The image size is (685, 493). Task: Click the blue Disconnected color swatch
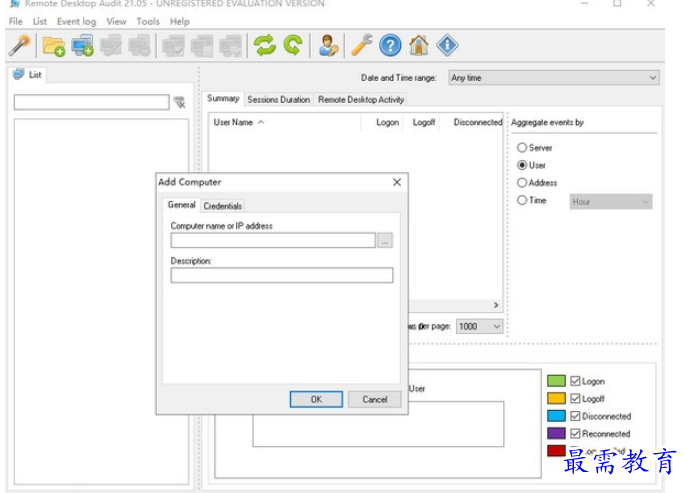[x=556, y=416]
